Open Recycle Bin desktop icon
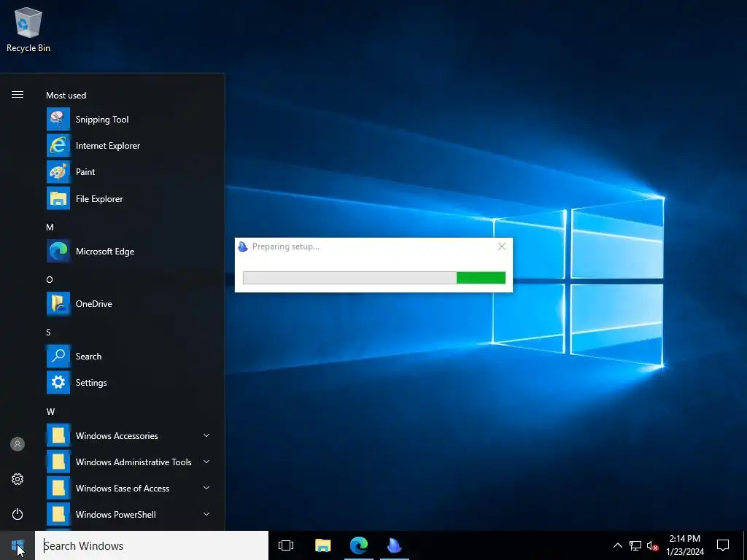Image resolution: width=747 pixels, height=560 pixels. click(28, 30)
